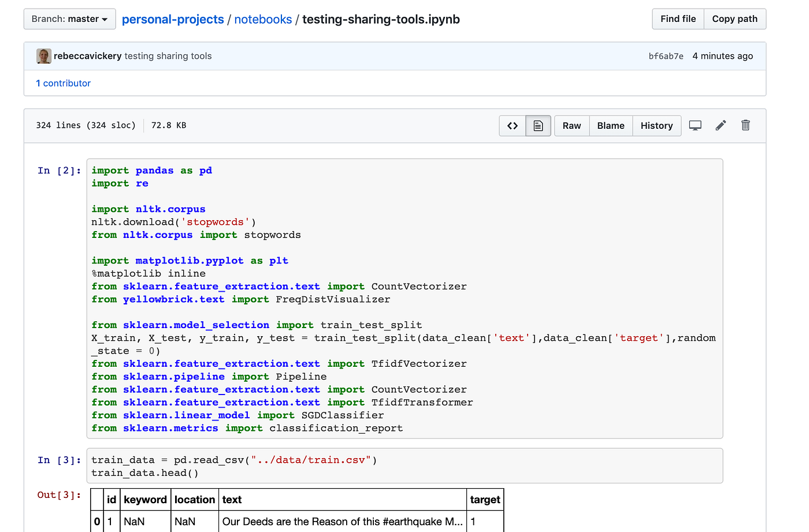Show the source code view icon
The height and width of the screenshot is (532, 809).
513,126
